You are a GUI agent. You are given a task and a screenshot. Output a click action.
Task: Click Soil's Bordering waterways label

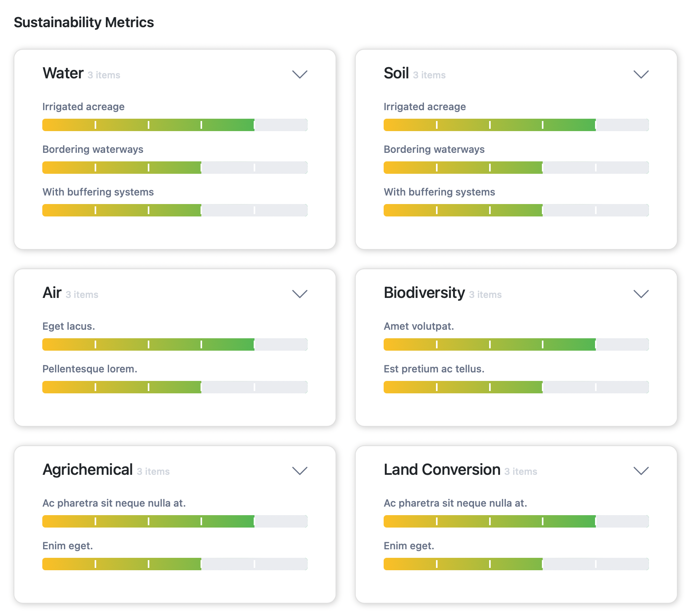[x=434, y=149]
